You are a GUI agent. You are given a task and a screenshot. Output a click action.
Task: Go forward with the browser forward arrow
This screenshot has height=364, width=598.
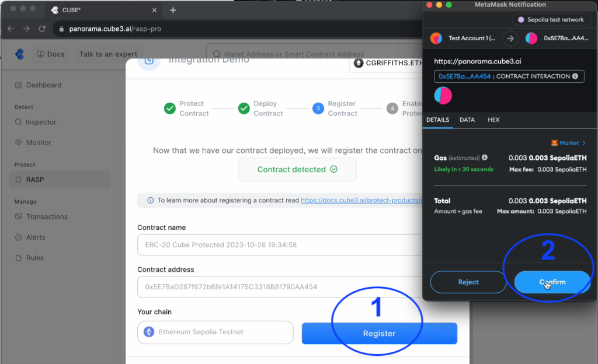coord(26,29)
